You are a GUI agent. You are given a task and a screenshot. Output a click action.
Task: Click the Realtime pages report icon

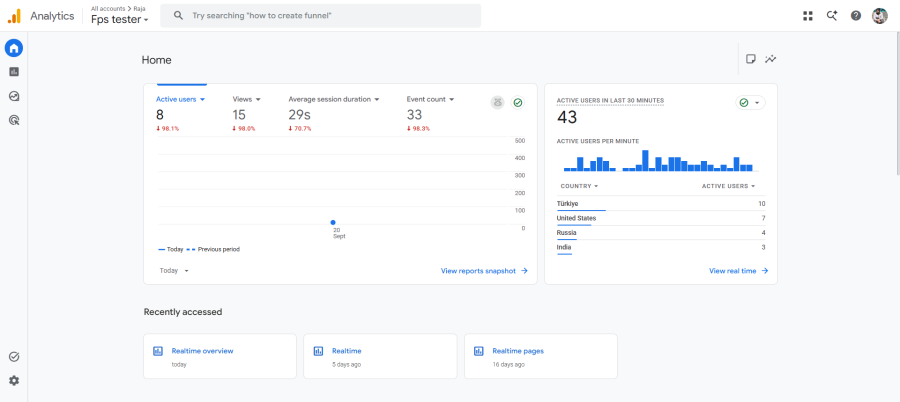[x=478, y=351]
